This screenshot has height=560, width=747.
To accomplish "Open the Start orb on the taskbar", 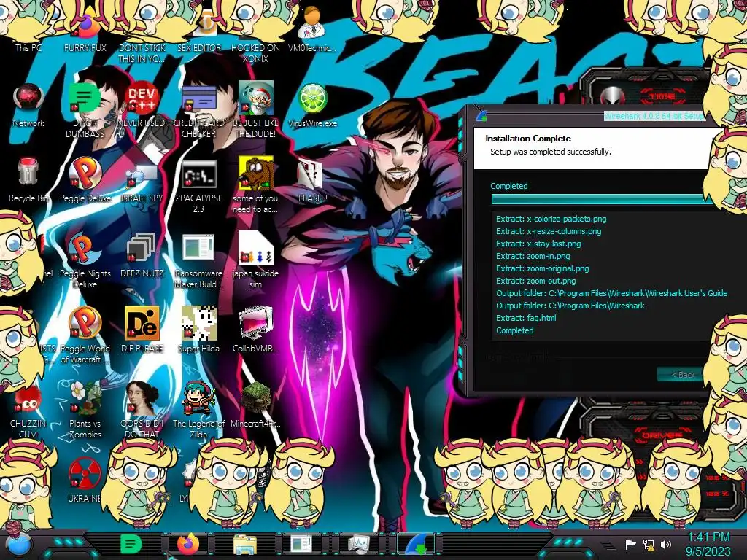I will (19, 544).
